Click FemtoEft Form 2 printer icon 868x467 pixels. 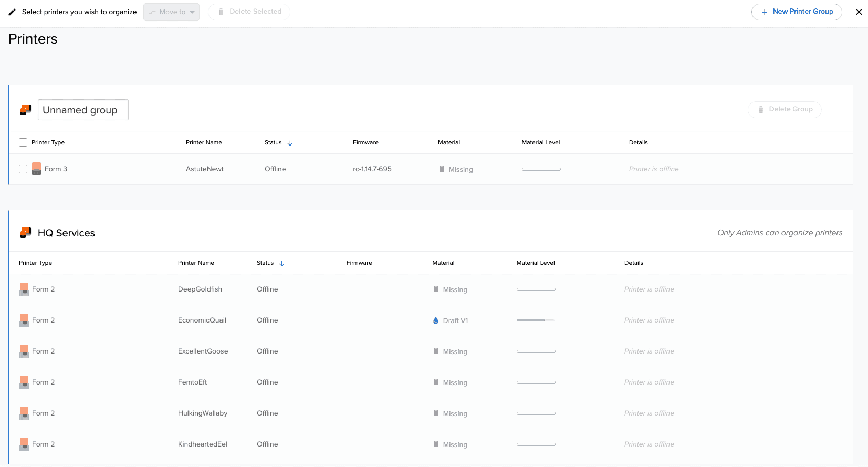tap(24, 382)
